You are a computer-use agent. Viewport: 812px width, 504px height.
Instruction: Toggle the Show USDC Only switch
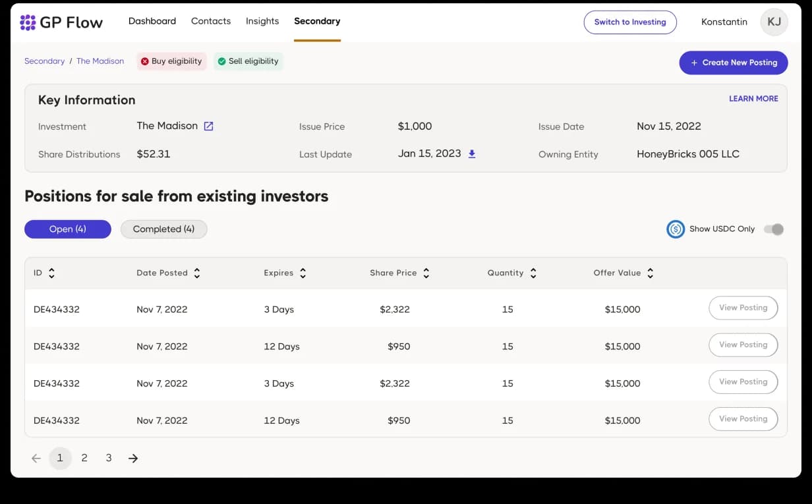(x=774, y=229)
